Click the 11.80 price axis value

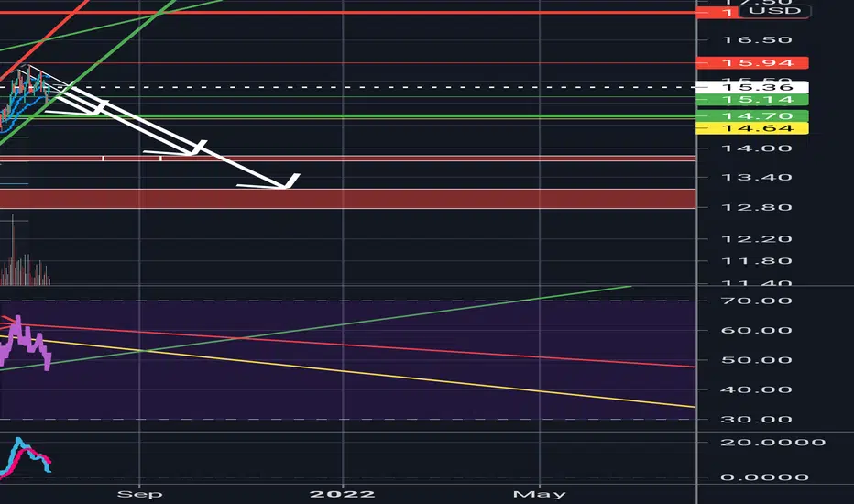pos(757,261)
